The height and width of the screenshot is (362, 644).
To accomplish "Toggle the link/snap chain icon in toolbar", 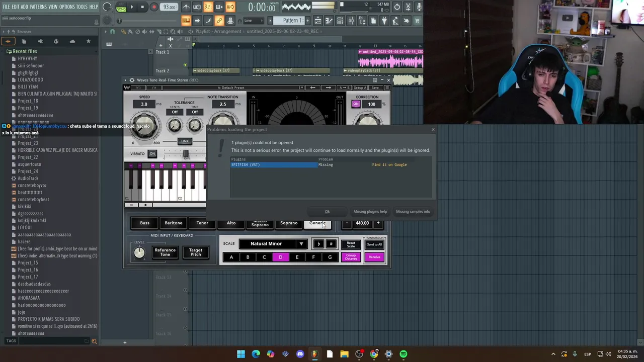I will 219,21.
